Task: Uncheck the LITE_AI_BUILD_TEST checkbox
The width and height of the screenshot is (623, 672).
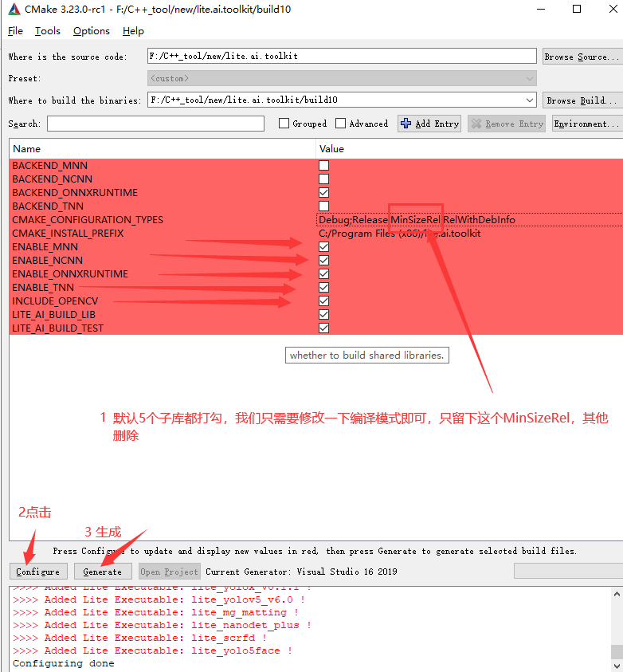Action: (324, 328)
